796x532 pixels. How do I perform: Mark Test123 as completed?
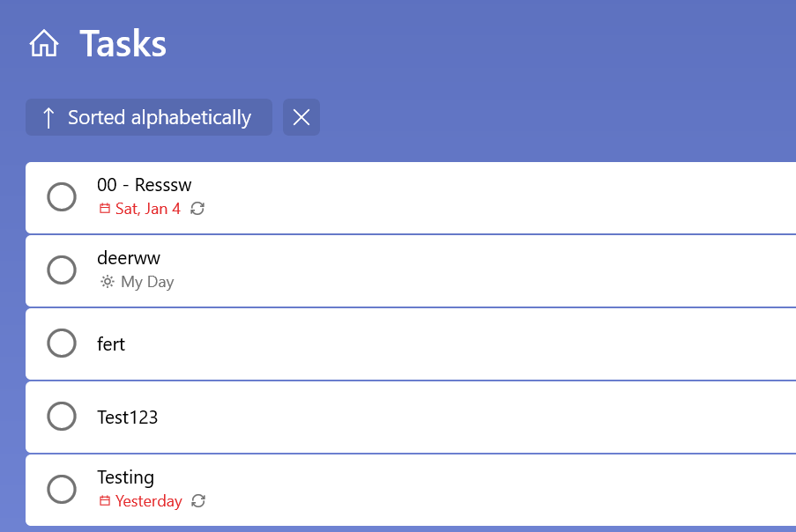click(61, 417)
